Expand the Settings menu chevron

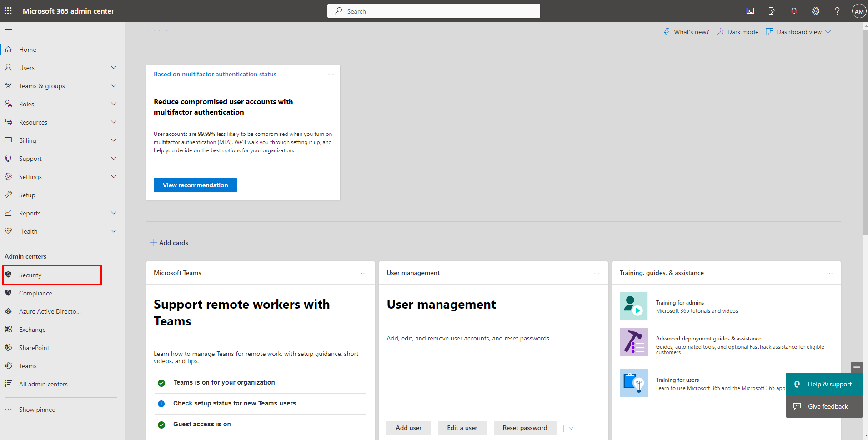(114, 177)
